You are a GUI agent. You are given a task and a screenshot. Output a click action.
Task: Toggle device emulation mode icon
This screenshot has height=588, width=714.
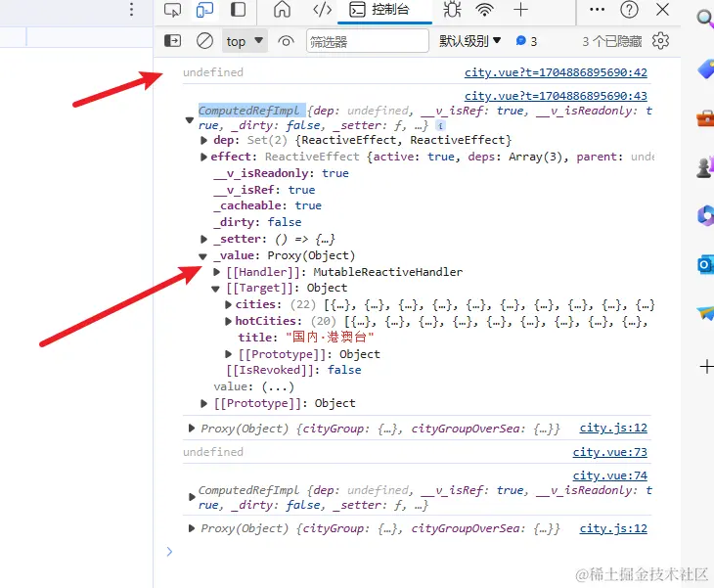point(205,10)
